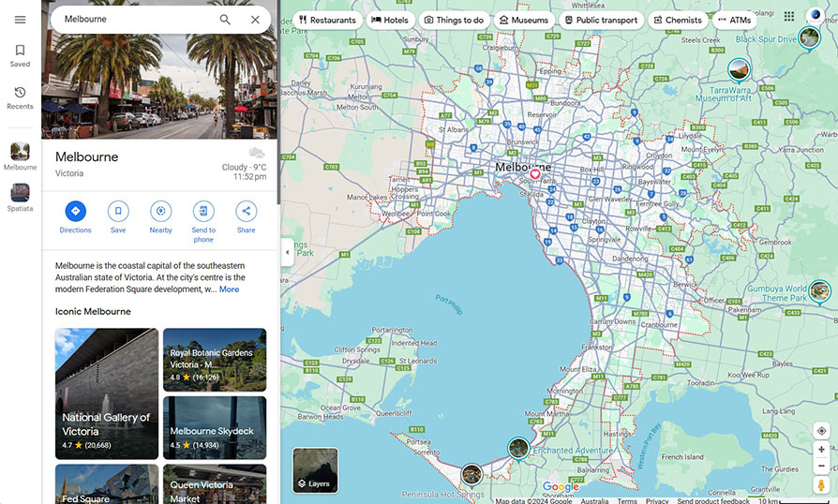This screenshot has height=504, width=838.
Task: Collapse the side panel arrow
Action: point(287,251)
